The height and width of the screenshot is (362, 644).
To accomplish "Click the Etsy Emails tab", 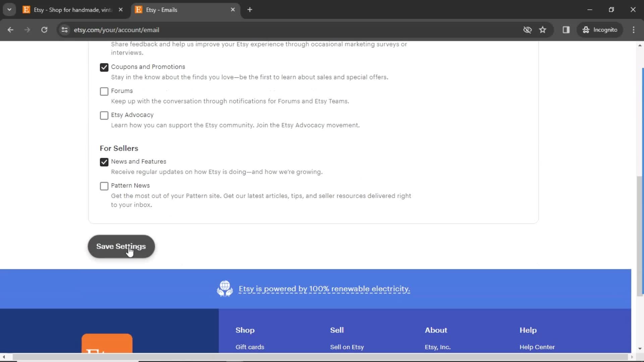I will tap(183, 10).
